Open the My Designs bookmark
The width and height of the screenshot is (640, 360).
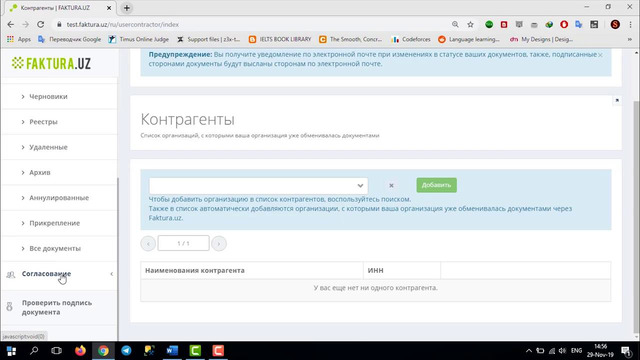(541, 40)
